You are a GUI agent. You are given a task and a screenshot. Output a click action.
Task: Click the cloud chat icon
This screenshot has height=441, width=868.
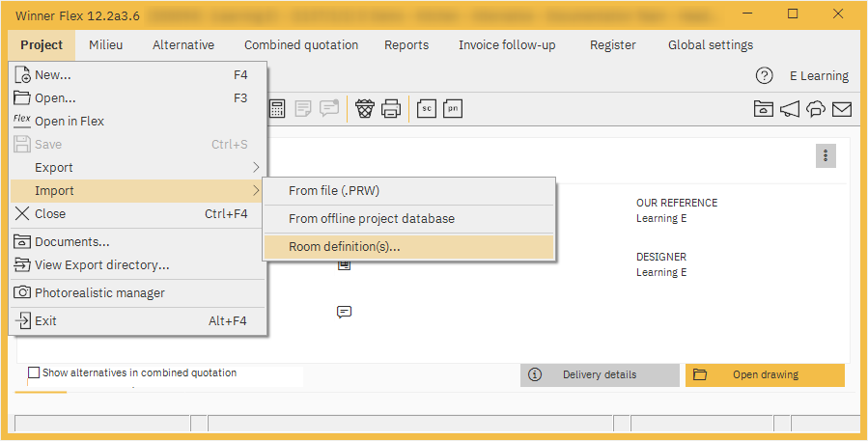click(816, 109)
